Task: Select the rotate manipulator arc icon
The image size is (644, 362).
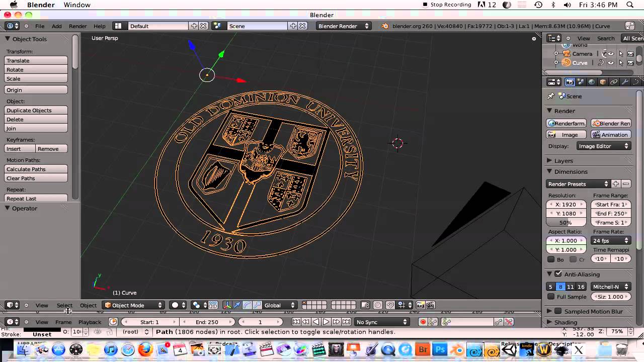Action: (247, 305)
